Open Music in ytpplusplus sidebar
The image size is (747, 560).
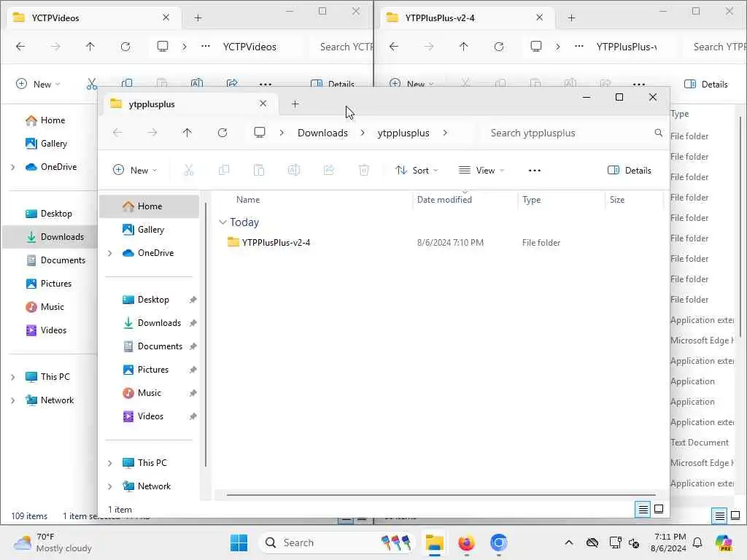point(149,393)
